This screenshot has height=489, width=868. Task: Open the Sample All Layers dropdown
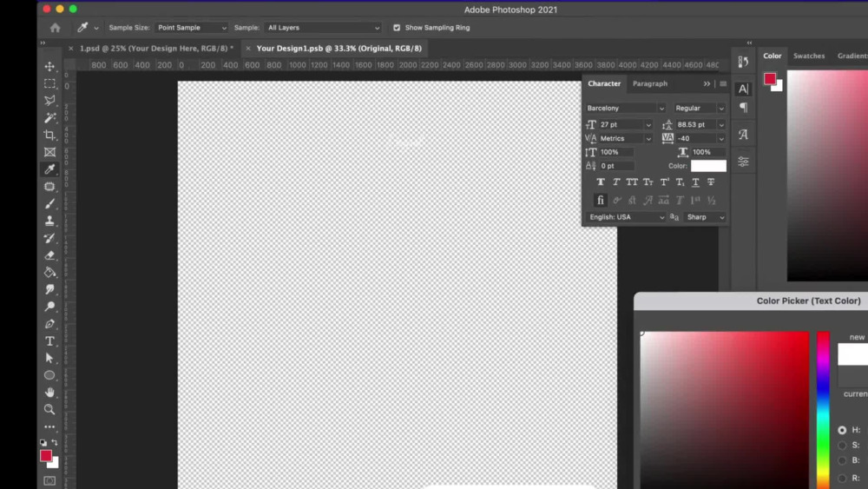[x=323, y=28]
